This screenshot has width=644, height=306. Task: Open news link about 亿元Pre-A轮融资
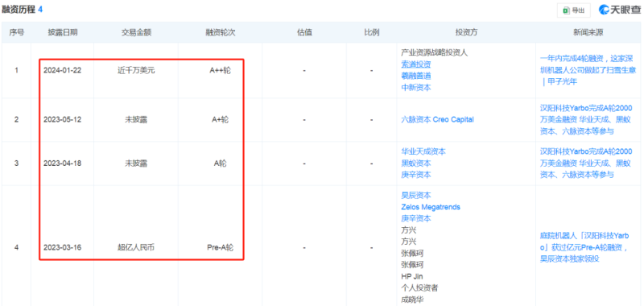coord(584,247)
